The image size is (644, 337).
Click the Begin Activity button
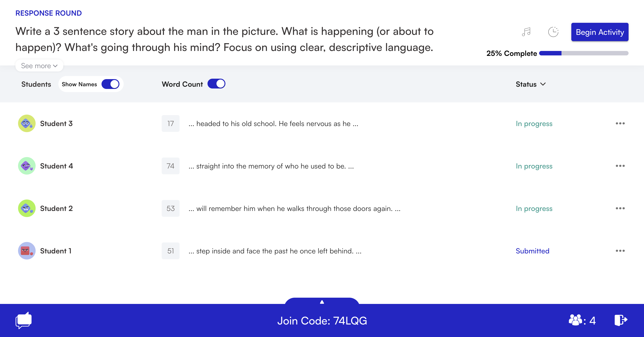[x=600, y=32]
